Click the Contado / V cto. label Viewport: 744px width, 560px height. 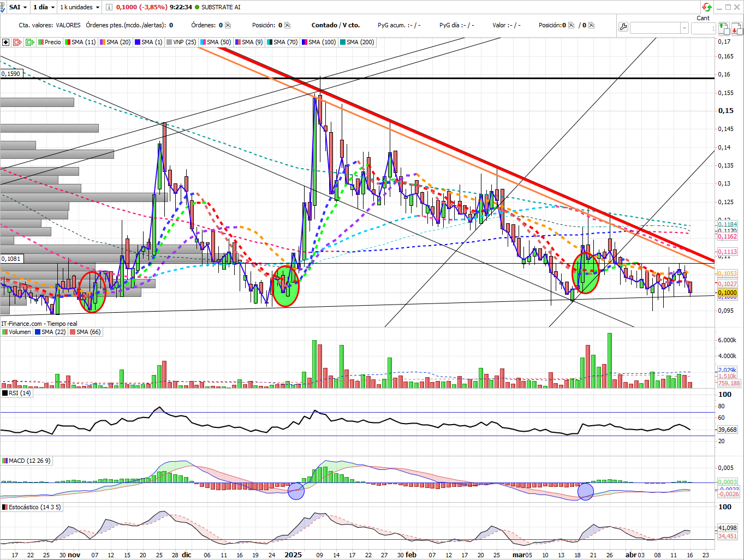coord(336,25)
